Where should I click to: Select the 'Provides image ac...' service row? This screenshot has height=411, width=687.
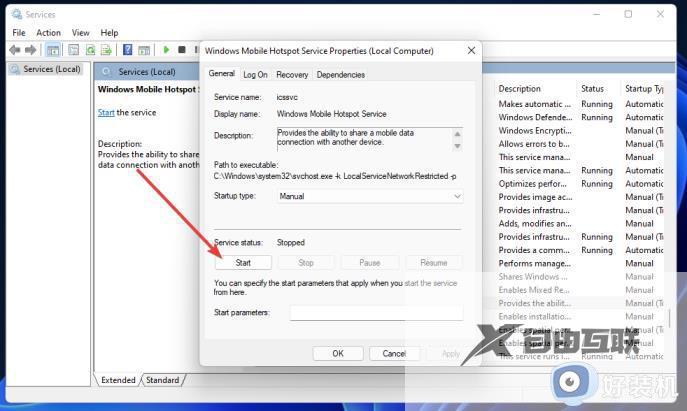(x=580, y=197)
